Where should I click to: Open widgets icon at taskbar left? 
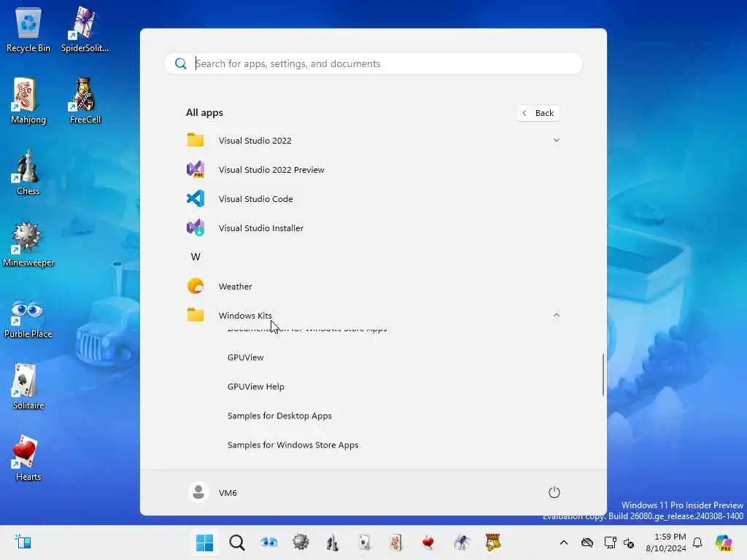click(23, 542)
